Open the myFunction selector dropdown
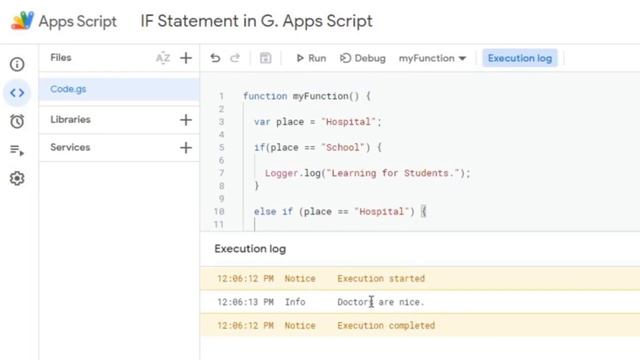The width and height of the screenshot is (640, 360). 432,58
